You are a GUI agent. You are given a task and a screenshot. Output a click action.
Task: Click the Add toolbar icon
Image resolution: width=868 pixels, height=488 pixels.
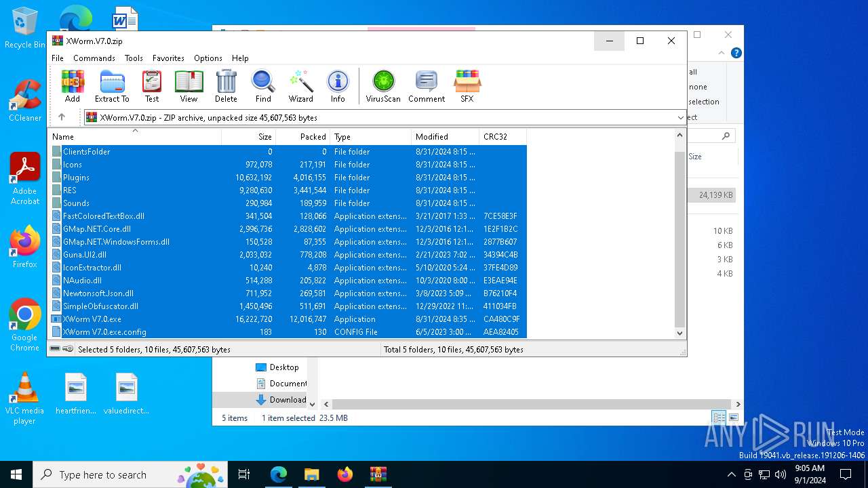pos(73,86)
